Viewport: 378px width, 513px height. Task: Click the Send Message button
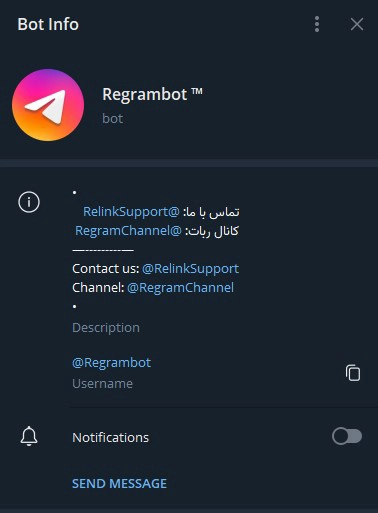coord(119,483)
